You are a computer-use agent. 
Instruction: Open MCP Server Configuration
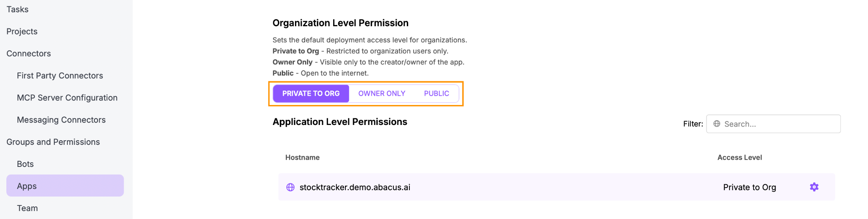(67, 98)
